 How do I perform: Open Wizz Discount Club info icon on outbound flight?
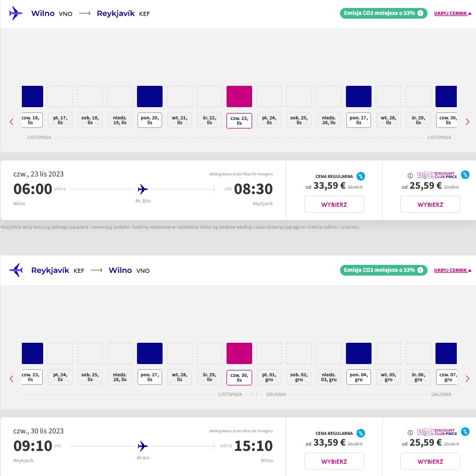click(410, 175)
